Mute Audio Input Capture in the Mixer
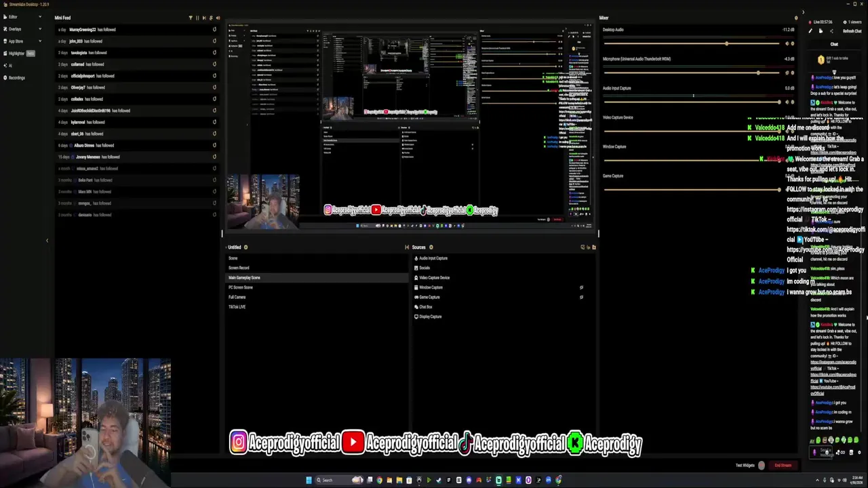 (787, 102)
